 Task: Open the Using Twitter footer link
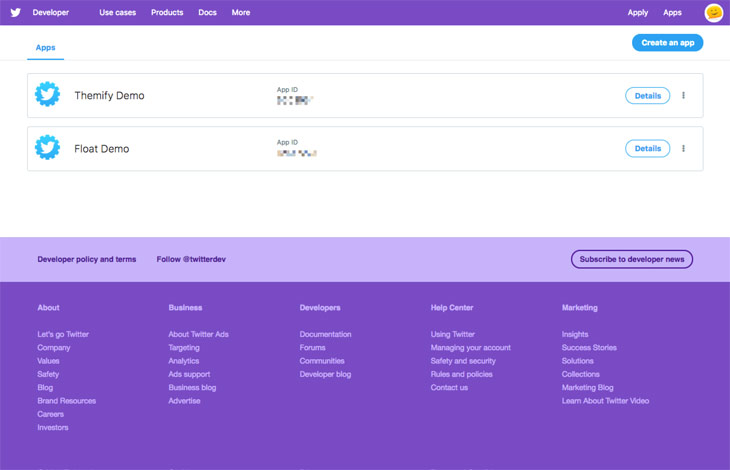453,334
